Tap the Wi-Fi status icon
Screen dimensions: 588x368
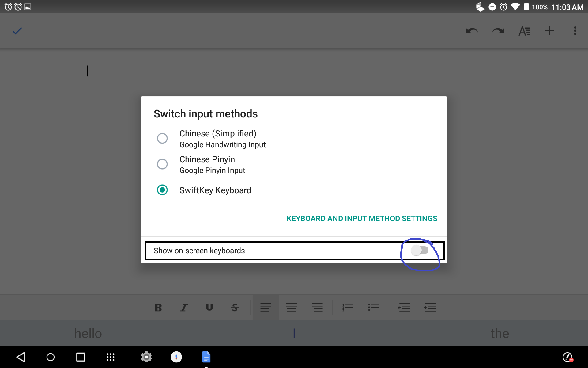(515, 7)
